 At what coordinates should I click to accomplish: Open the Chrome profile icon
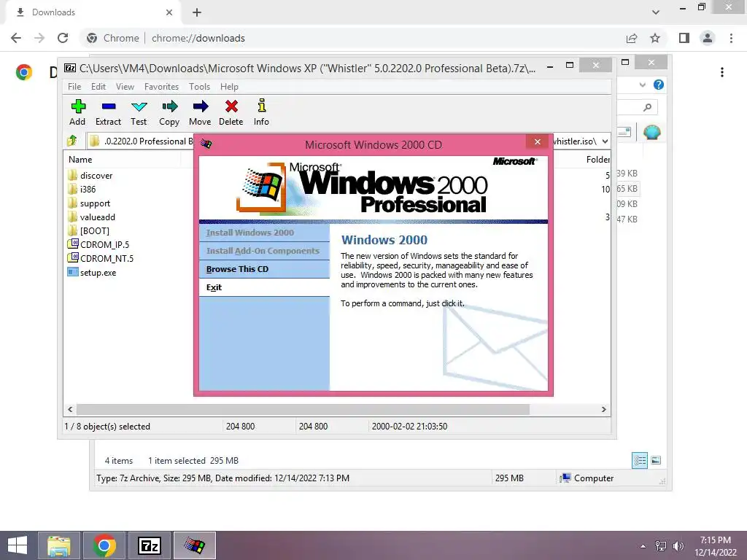pos(708,38)
